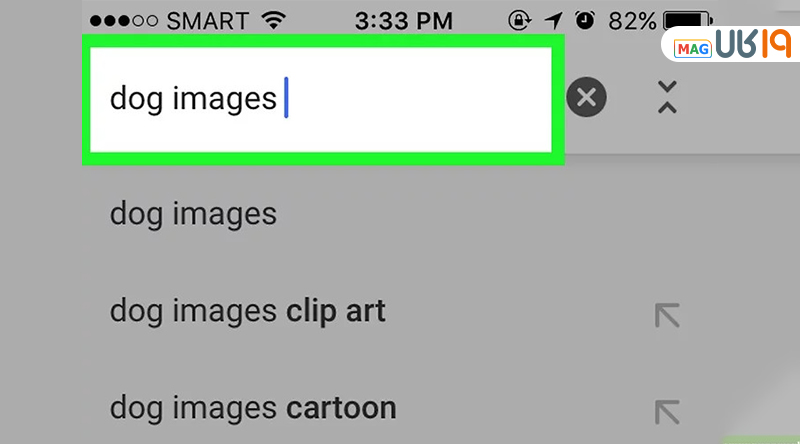Screen dimensions: 800x444
Task: Collapse the search bar using the chevrons icon
Action: (x=667, y=96)
